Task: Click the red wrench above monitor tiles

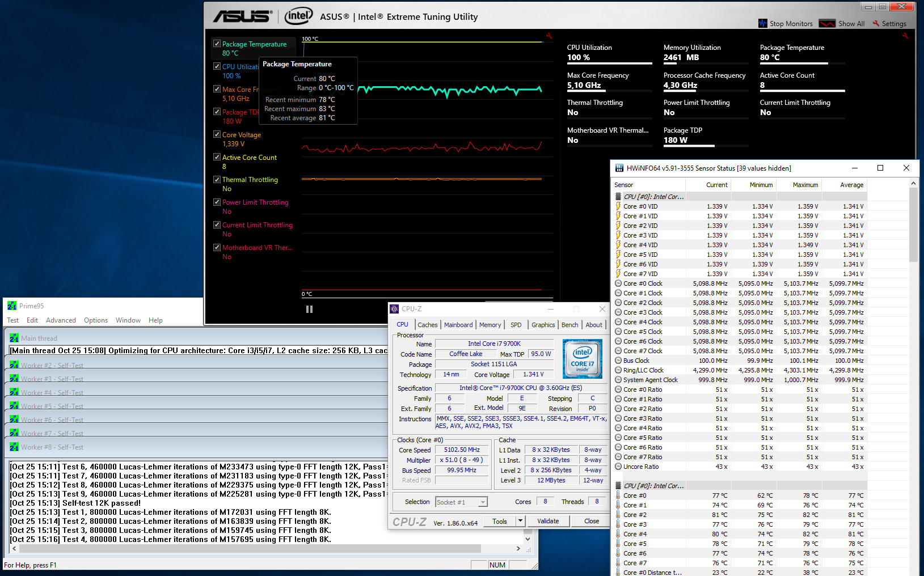Action: [x=905, y=36]
